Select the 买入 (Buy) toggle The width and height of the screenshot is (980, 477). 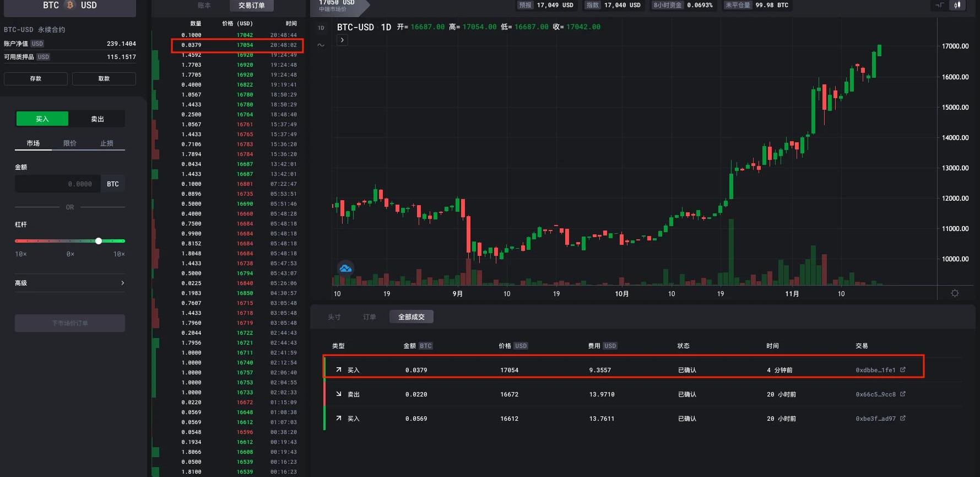42,119
